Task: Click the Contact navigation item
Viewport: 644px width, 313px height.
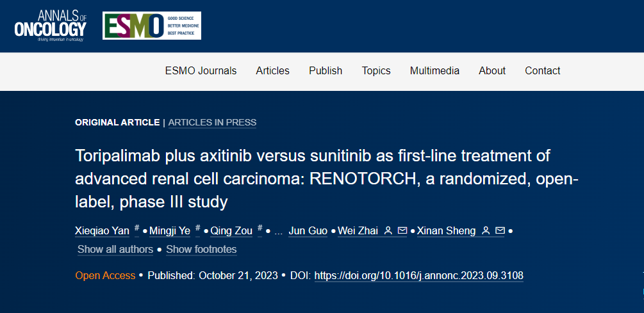Action: point(543,71)
